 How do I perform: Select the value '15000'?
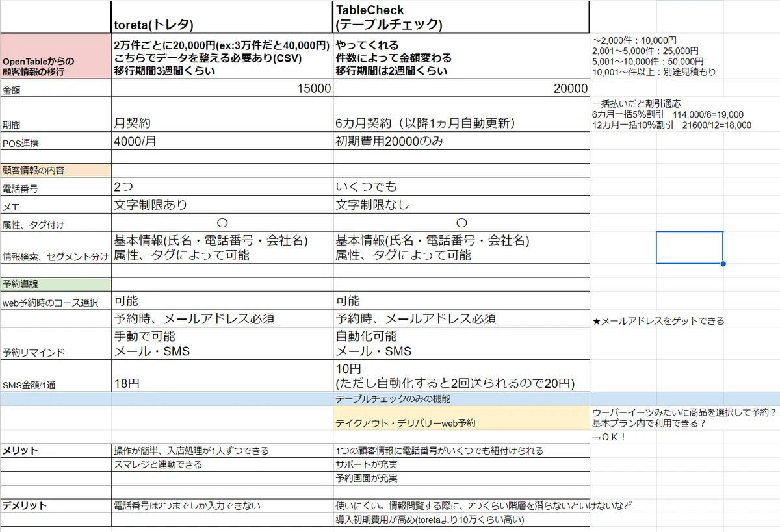click(x=222, y=88)
